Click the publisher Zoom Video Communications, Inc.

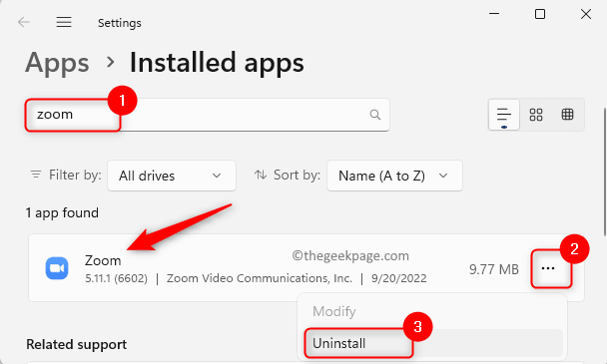260,278
